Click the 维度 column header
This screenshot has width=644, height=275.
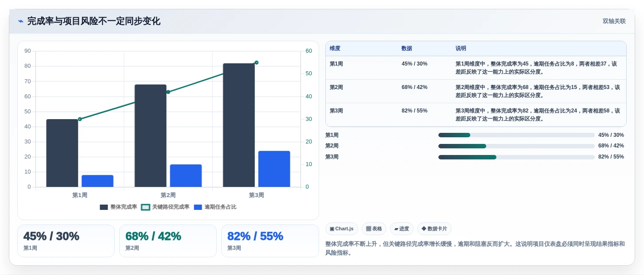click(335, 49)
